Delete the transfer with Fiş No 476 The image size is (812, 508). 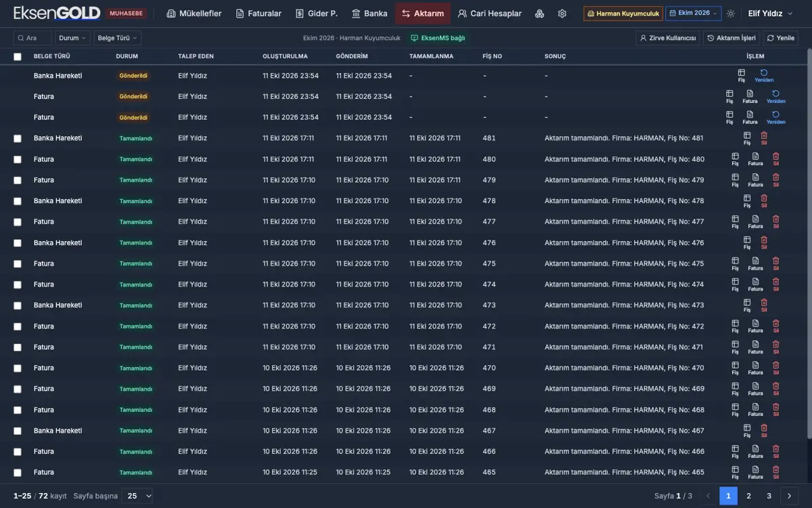pyautogui.click(x=764, y=242)
